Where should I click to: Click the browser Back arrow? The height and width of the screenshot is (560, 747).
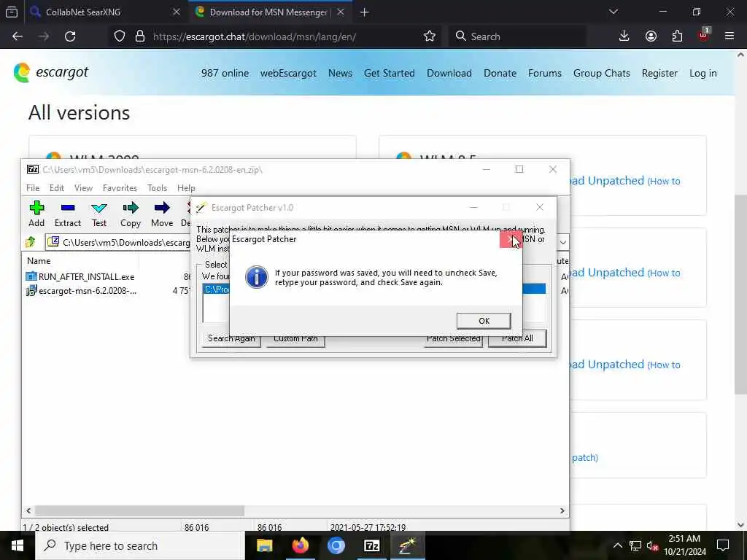point(18,36)
